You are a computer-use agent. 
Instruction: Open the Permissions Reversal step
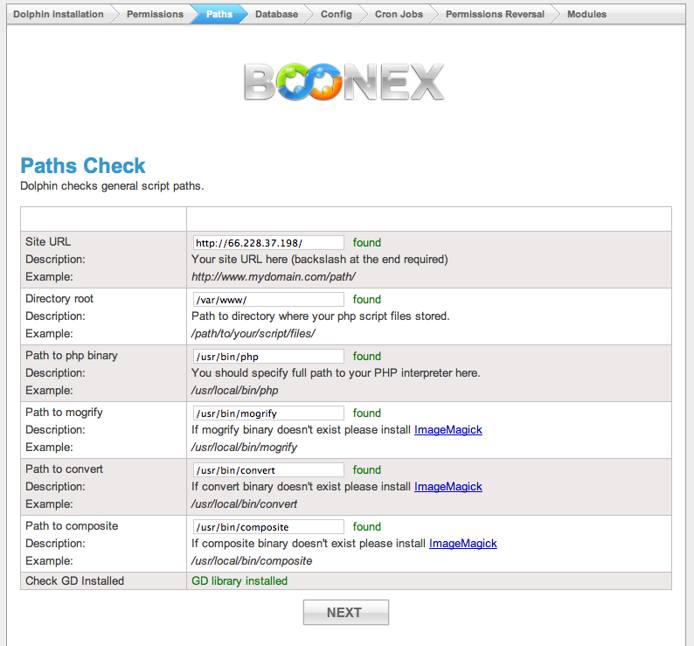[495, 15]
